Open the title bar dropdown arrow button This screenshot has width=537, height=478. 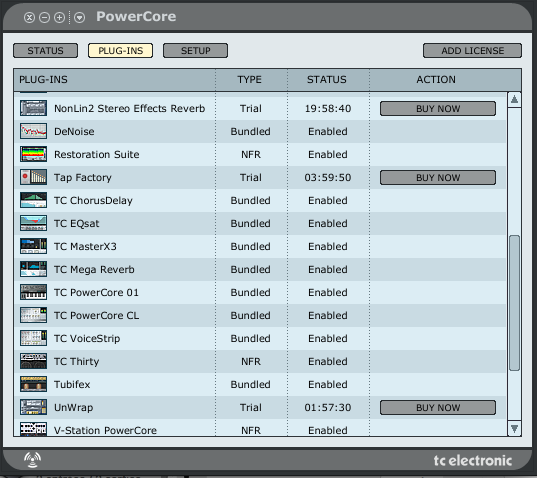[79, 17]
